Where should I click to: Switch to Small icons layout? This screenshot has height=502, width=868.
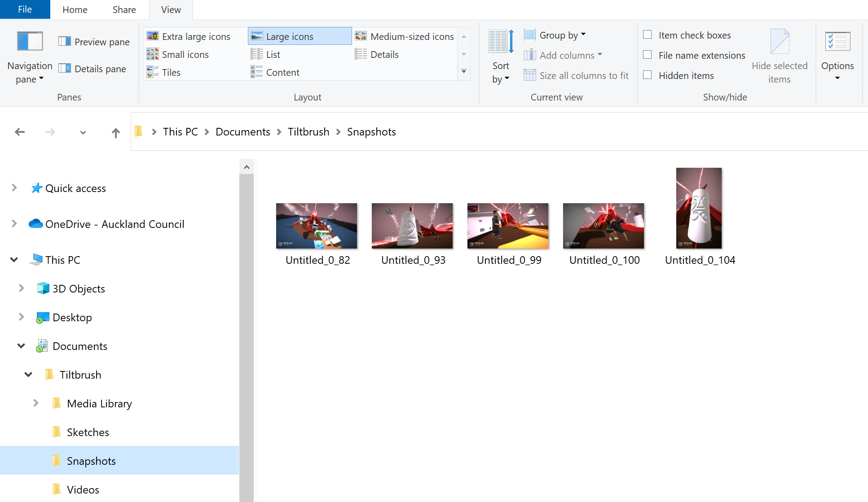pyautogui.click(x=185, y=54)
